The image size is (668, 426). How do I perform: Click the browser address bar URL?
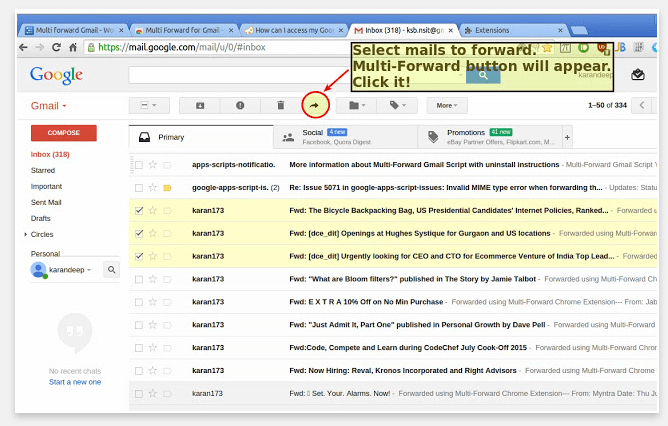tap(182, 47)
